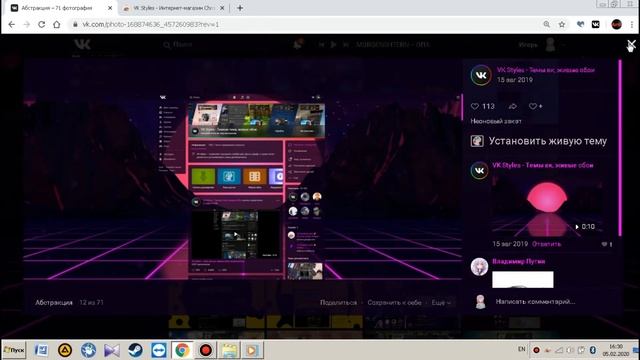Click the Bluetooth tray icon
640x360 pixels.
[x=593, y=350]
